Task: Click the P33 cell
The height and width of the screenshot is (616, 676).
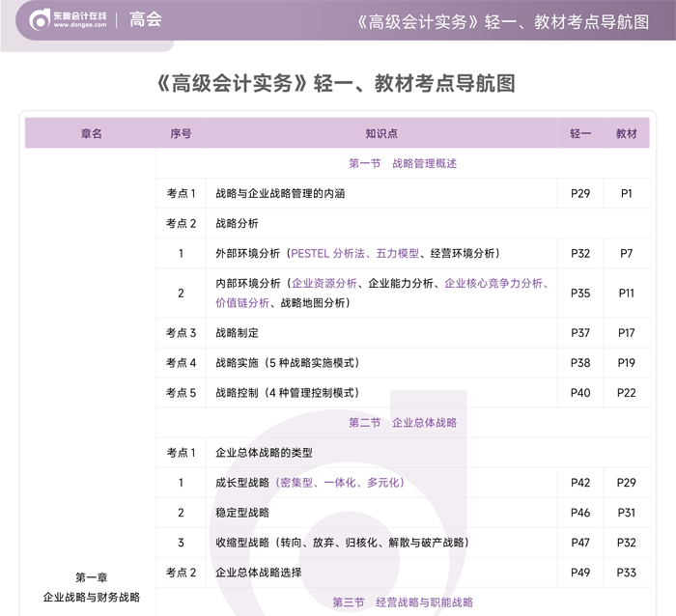Action: coord(627,573)
